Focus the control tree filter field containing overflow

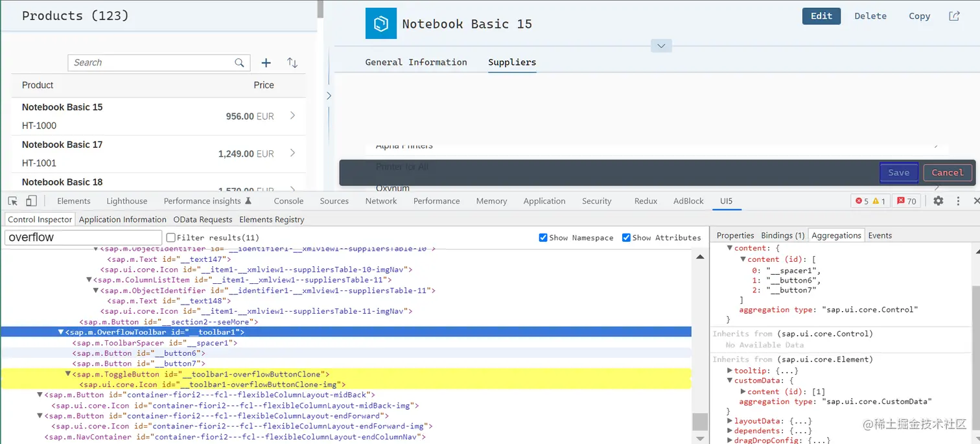83,237
